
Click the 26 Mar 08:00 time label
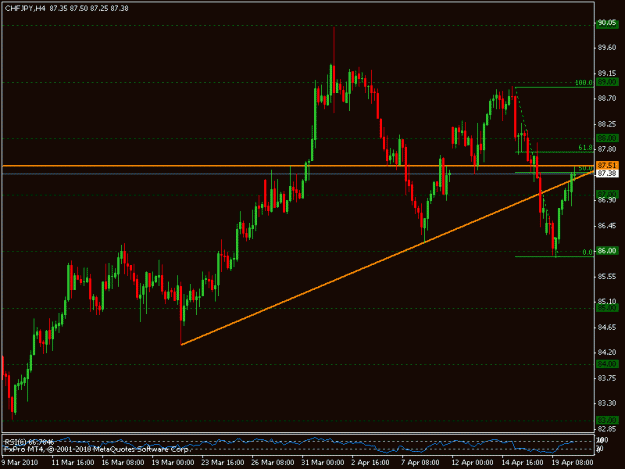click(x=273, y=462)
